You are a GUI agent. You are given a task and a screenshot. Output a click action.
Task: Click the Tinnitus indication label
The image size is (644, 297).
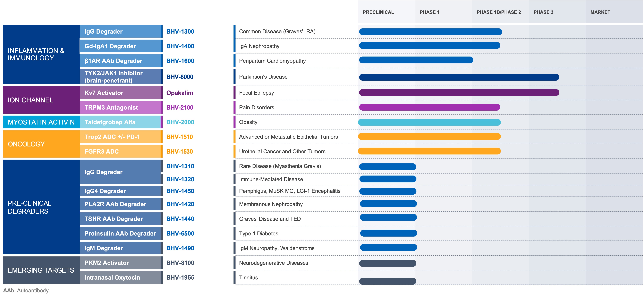[x=248, y=278]
